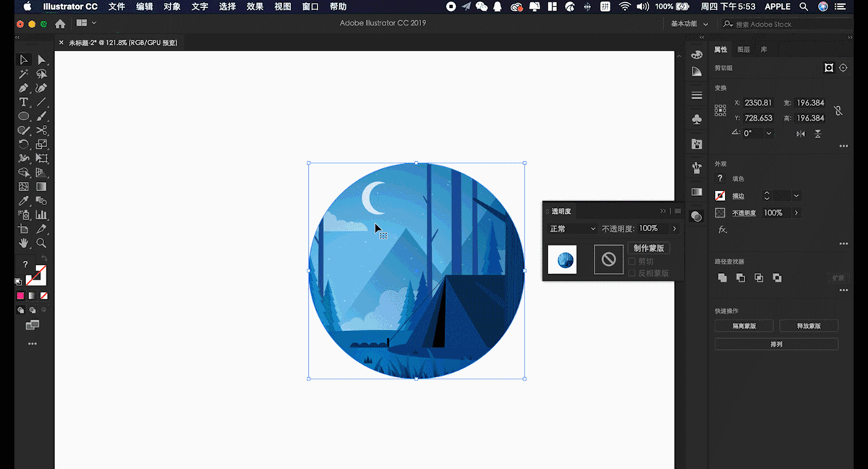Toggle constrain width and height proportions

point(838,111)
